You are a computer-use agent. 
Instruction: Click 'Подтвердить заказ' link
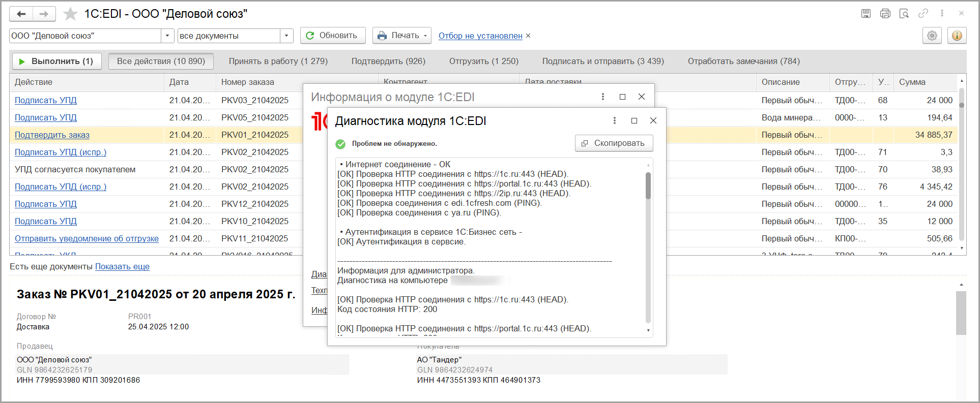pyautogui.click(x=52, y=135)
